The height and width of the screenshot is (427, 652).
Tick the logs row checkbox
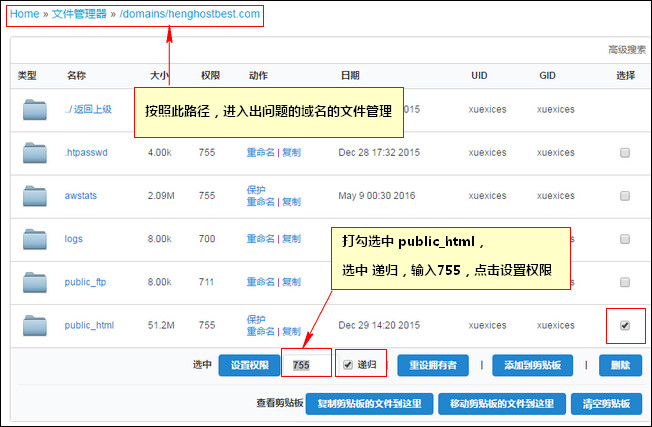point(625,239)
